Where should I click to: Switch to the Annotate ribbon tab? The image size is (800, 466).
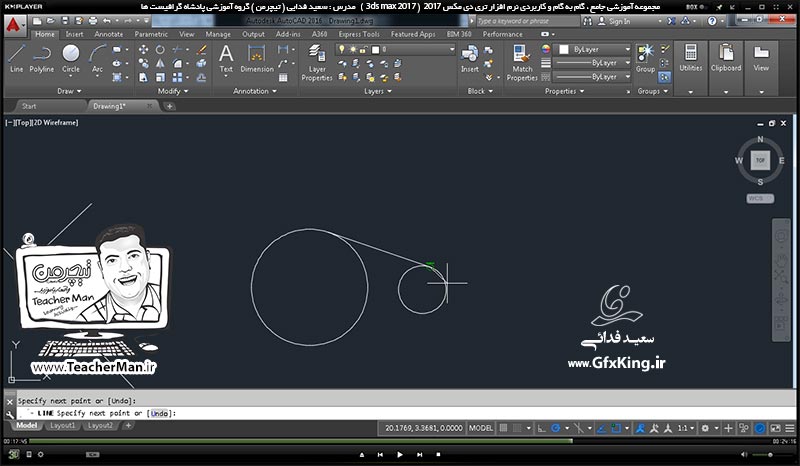109,34
